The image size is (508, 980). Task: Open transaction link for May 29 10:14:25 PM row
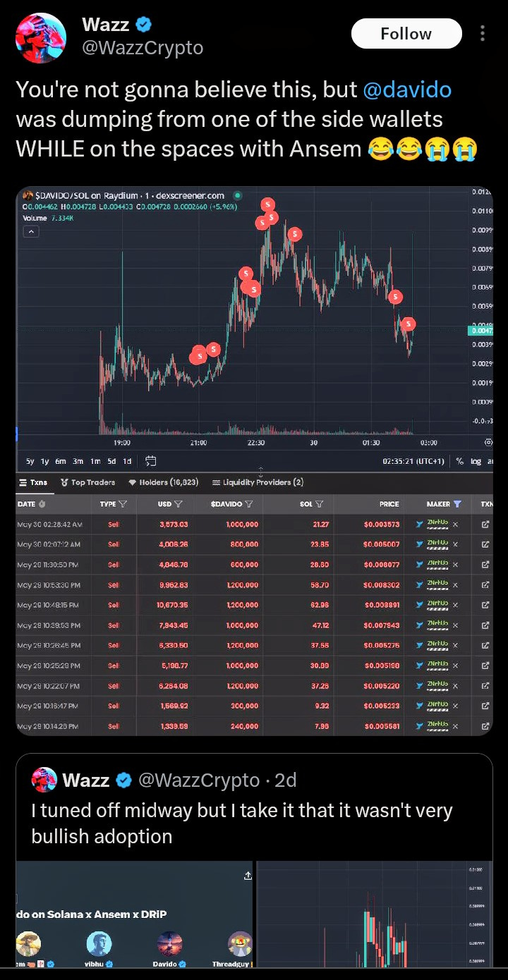click(x=485, y=726)
